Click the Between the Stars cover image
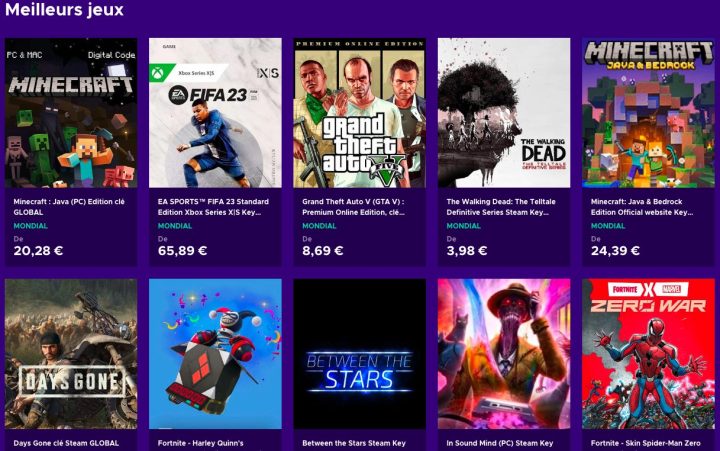This screenshot has width=720, height=451. (359, 353)
